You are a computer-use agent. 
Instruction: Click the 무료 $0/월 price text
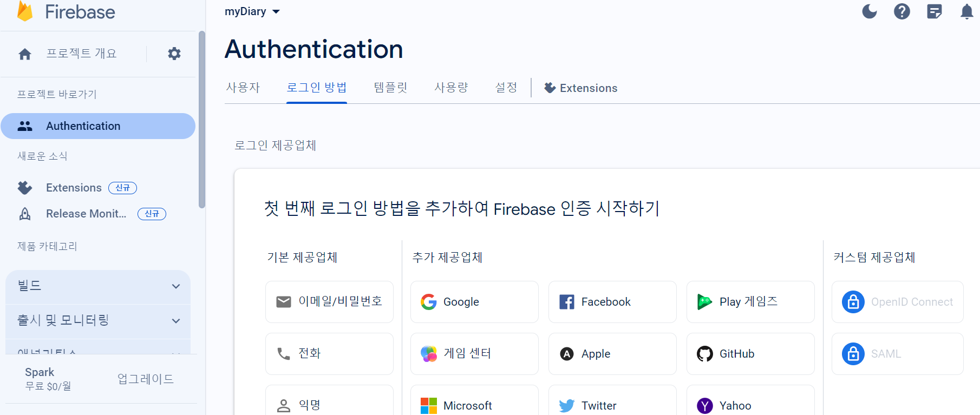(x=48, y=386)
